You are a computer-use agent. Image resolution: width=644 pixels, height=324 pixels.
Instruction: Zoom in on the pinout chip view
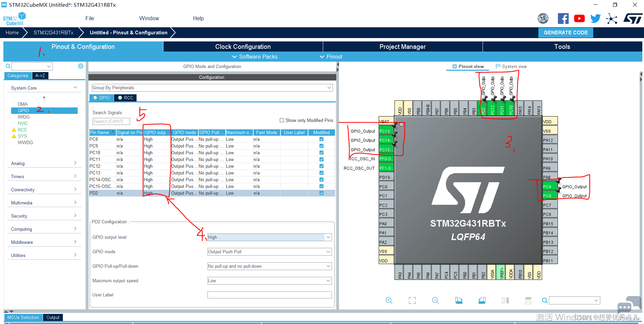[x=389, y=300]
